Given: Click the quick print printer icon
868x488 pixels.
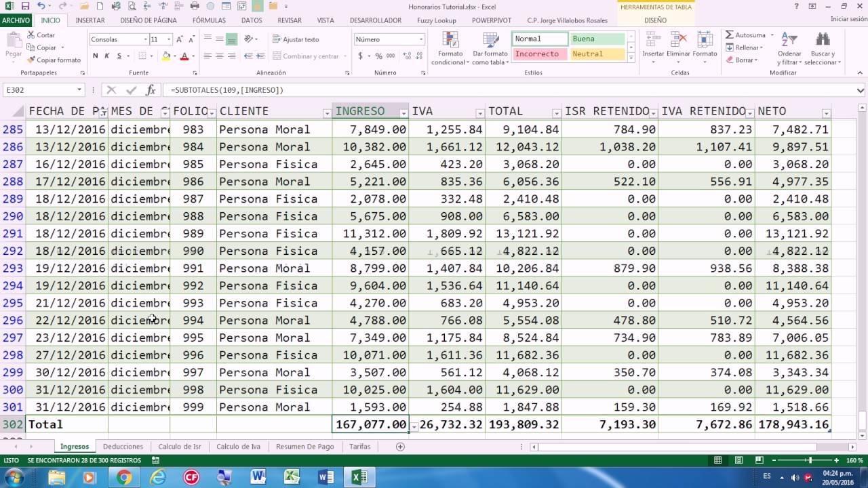Looking at the screenshot, I should [195, 6].
